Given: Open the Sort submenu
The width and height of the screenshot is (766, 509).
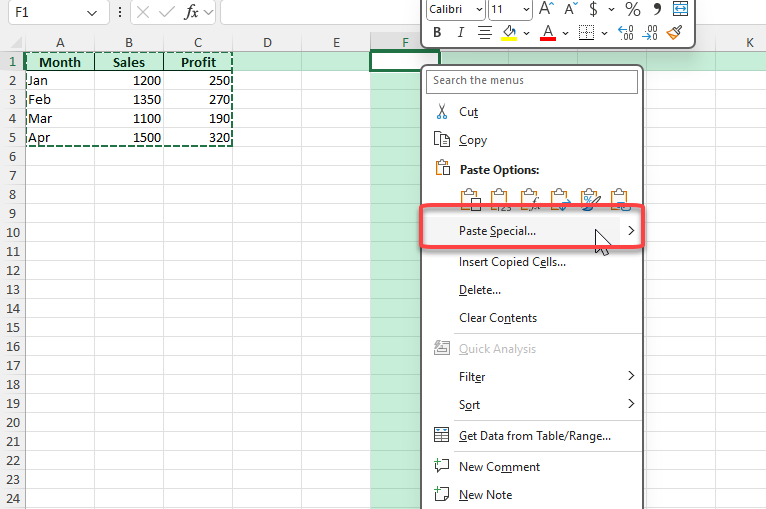Looking at the screenshot, I should (x=532, y=404).
